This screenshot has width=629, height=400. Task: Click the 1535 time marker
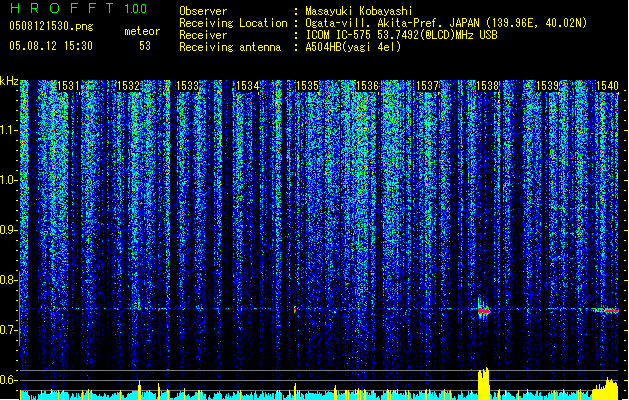pyautogui.click(x=307, y=86)
